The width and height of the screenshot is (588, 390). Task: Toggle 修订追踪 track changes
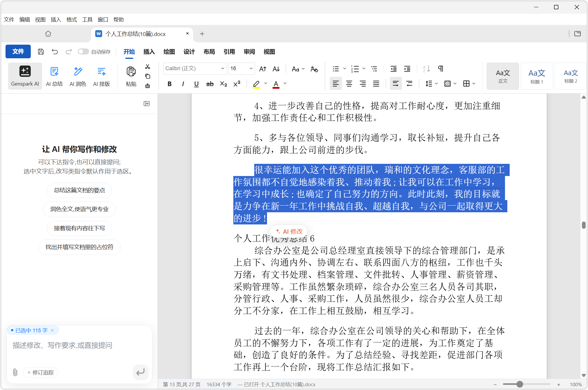41,372
